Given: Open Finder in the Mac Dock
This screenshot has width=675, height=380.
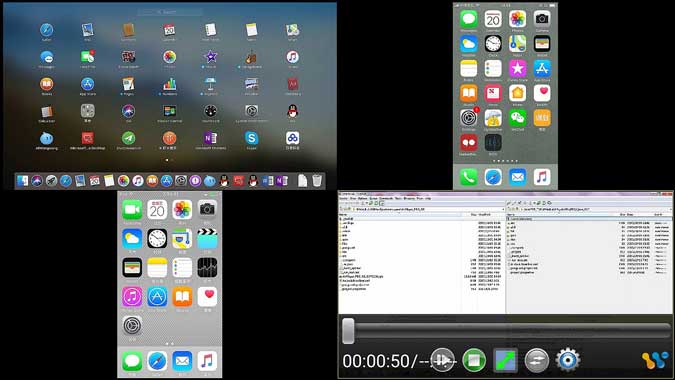Looking at the screenshot, I should [22, 181].
